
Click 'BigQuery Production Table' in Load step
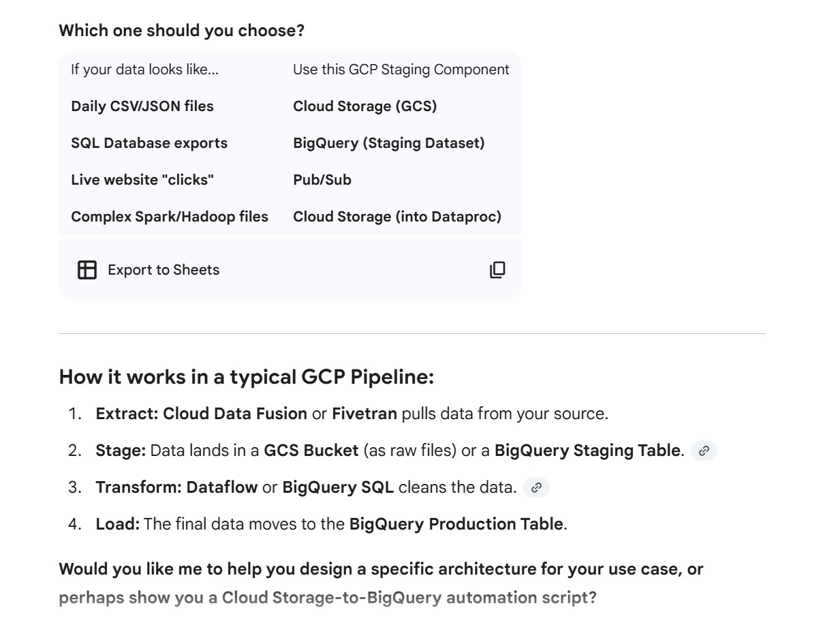(x=456, y=524)
